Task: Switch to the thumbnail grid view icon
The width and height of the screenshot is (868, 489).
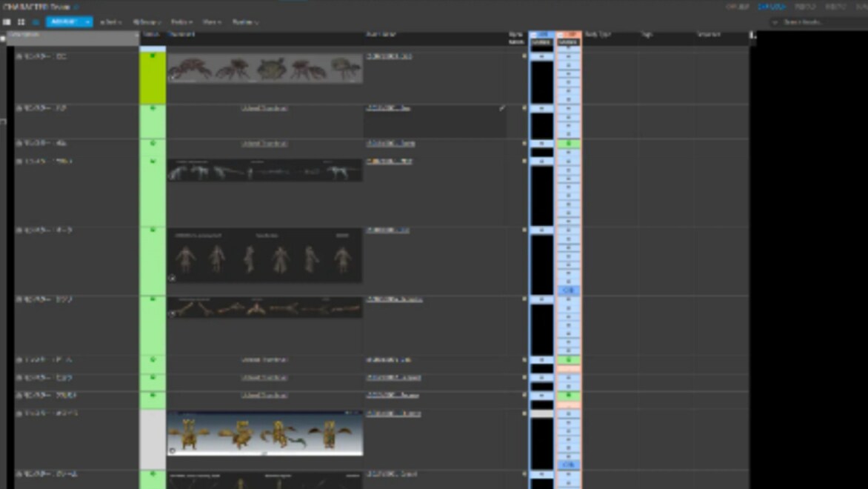Action: coord(21,22)
